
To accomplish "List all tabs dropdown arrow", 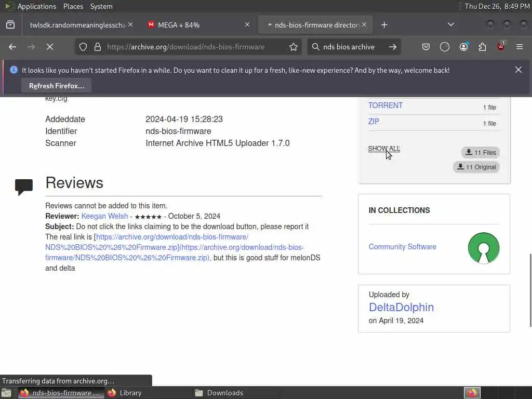I will coord(450,25).
